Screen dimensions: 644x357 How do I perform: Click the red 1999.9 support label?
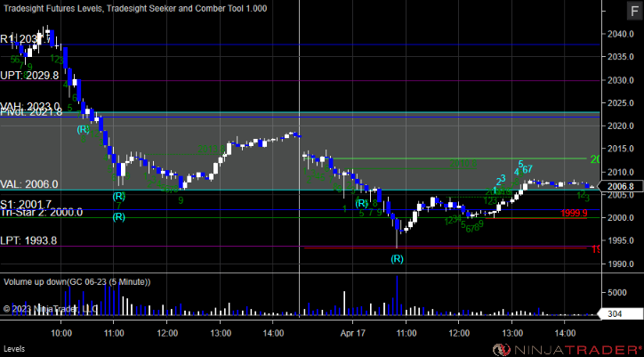[x=574, y=213]
